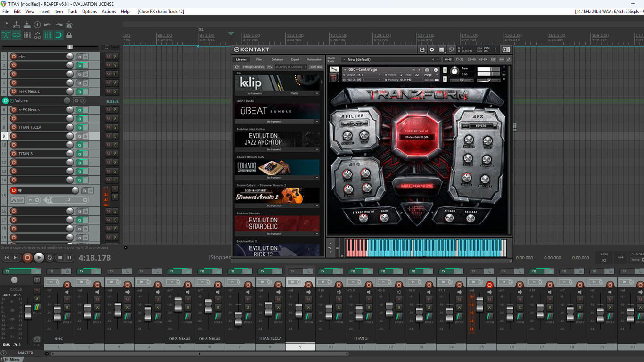This screenshot has width=644, height=362.
Task: Toggle the transport Repeat button
Action: coord(50,258)
